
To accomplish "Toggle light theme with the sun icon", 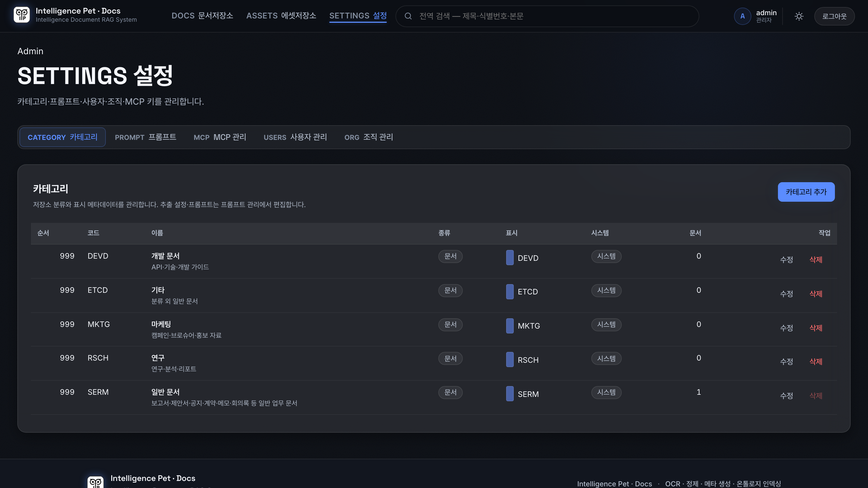I will pos(799,16).
